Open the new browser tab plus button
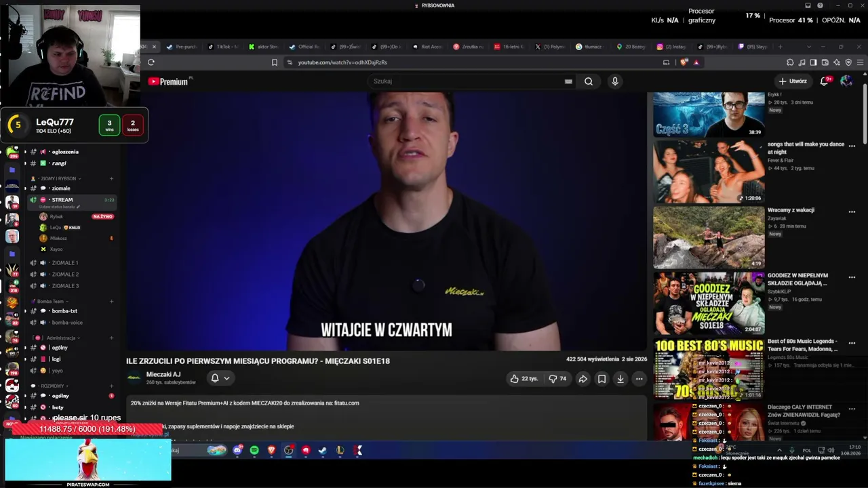868x488 pixels. [780, 47]
